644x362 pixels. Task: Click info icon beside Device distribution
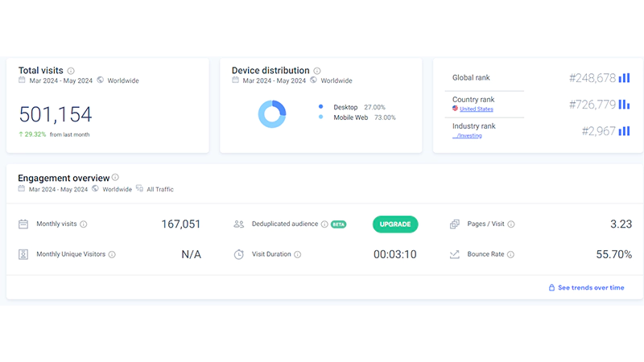[x=317, y=71]
